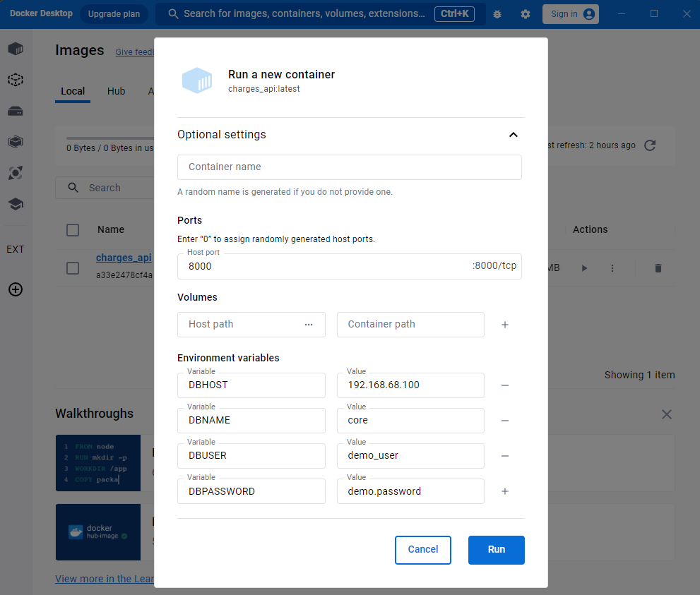This screenshot has width=700, height=595.
Task: Open charges_api row more-actions menu
Action: [x=612, y=268]
